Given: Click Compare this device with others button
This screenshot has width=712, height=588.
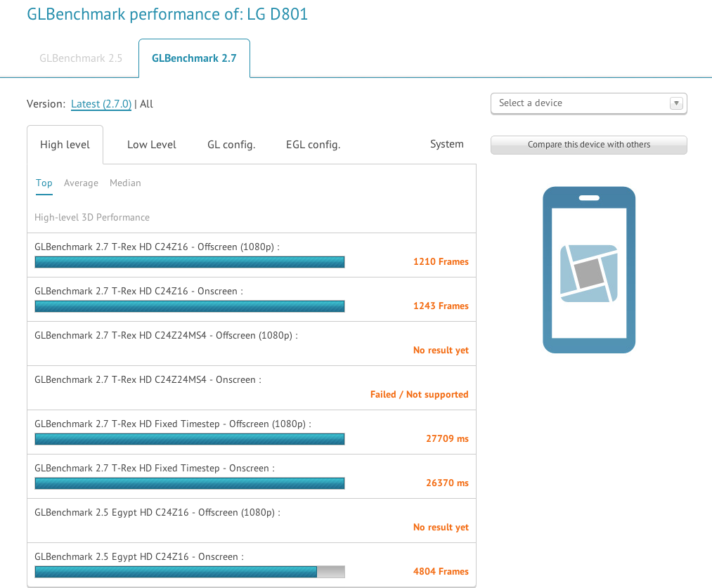Looking at the screenshot, I should [x=588, y=145].
